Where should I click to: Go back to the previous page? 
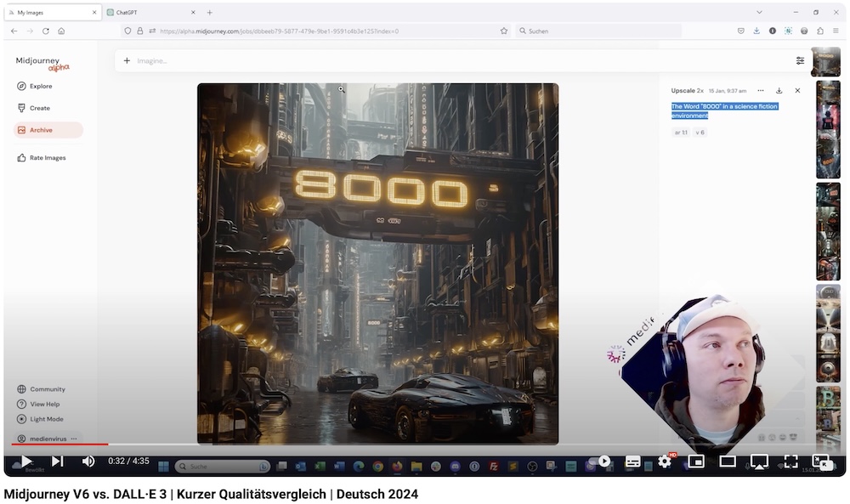click(x=14, y=31)
